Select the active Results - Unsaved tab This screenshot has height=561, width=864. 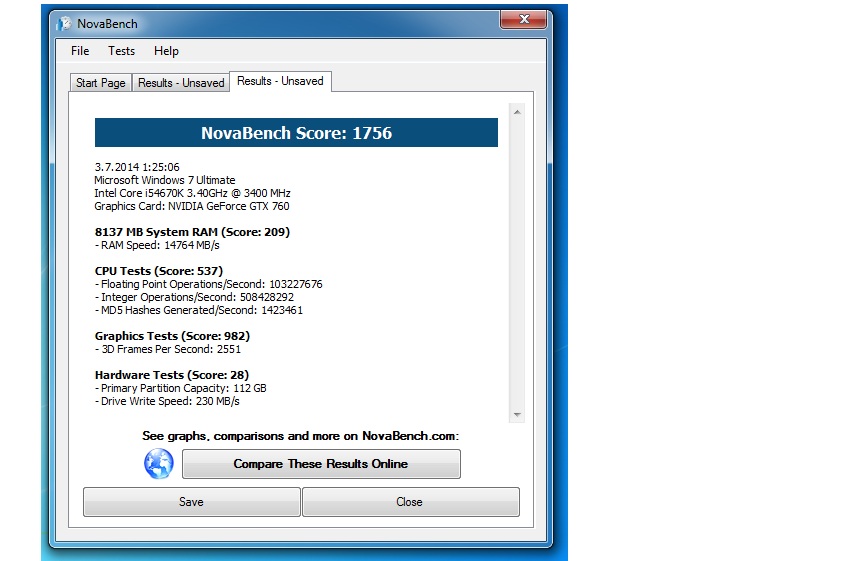[x=280, y=81]
